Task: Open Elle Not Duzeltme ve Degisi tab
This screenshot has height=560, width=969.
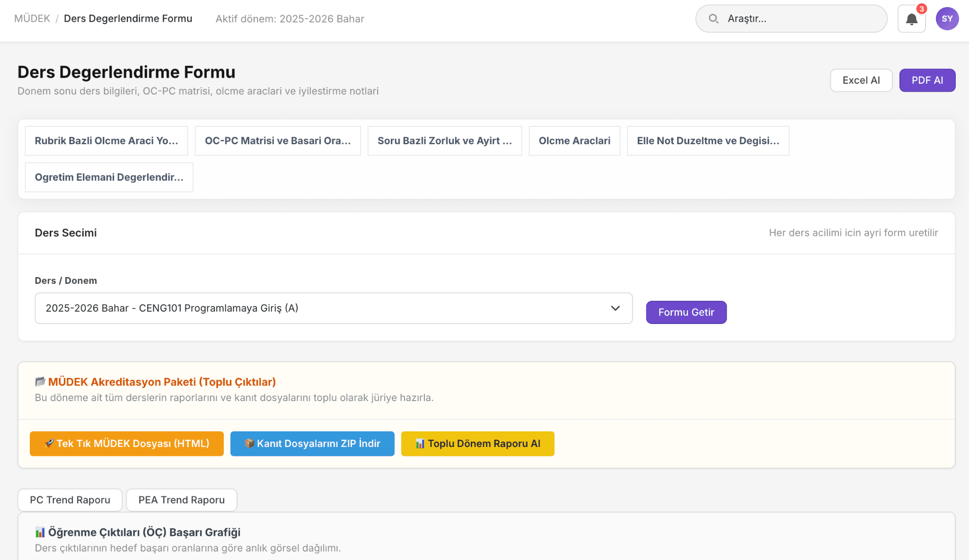Action: [708, 140]
